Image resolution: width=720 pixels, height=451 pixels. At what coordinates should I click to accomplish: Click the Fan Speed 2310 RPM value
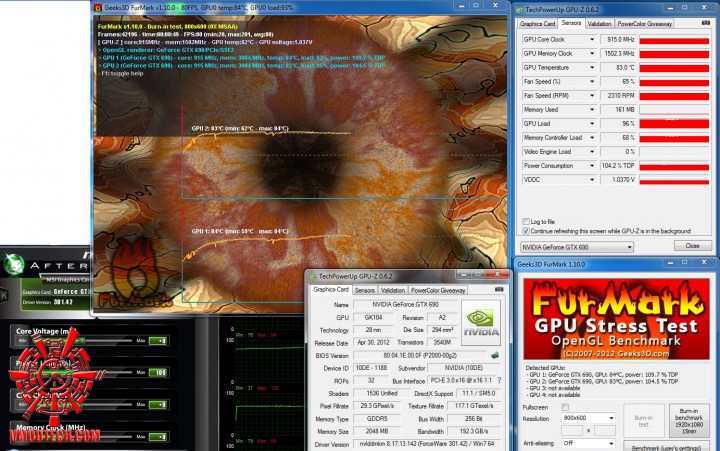click(619, 96)
